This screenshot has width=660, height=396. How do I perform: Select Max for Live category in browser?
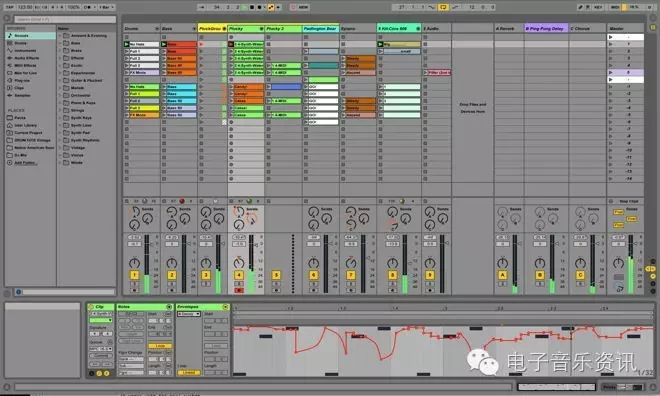pos(31,73)
